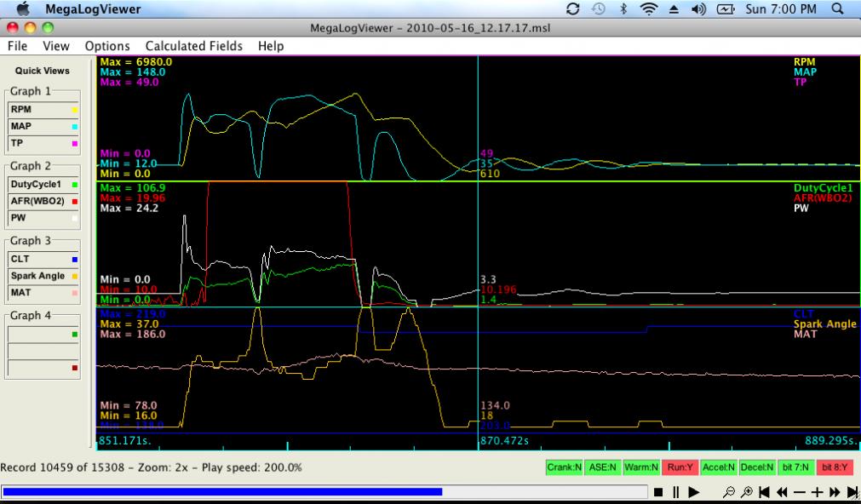Fast-forward the log with double-right arrows
The width and height of the screenshot is (861, 504).
(x=835, y=492)
